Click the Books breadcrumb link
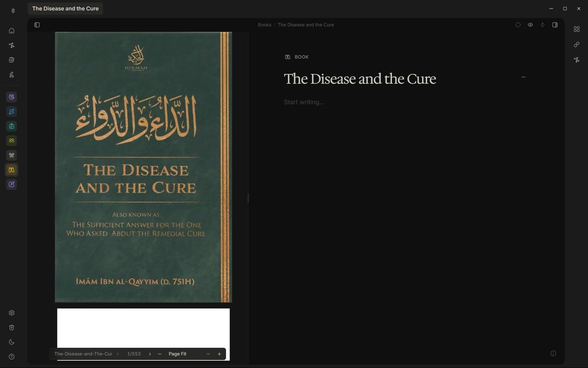Viewport: 588px width, 368px height. 264,25
